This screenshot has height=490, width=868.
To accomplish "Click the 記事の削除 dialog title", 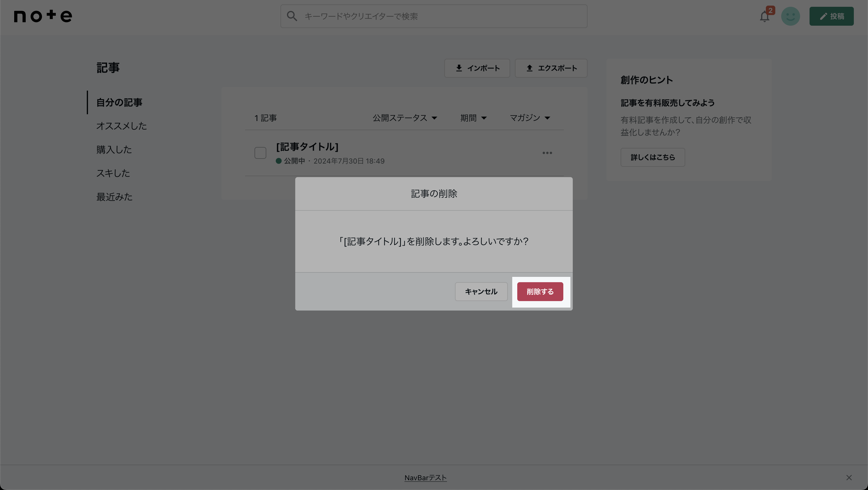I will 434,194.
